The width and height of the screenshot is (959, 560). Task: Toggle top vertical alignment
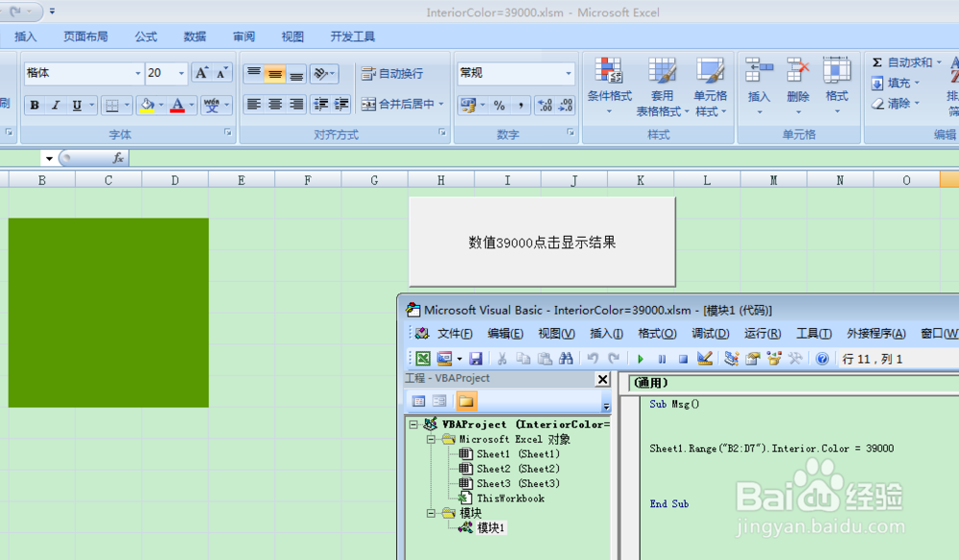(x=254, y=74)
